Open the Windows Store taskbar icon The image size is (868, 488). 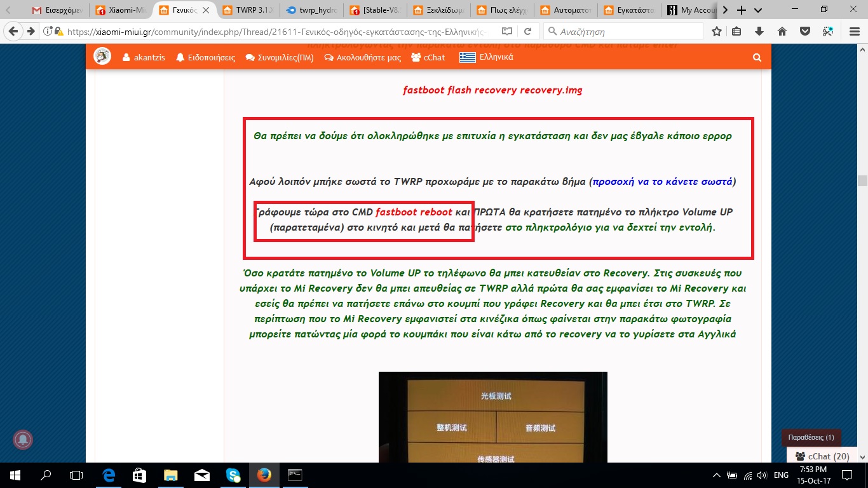(140, 475)
